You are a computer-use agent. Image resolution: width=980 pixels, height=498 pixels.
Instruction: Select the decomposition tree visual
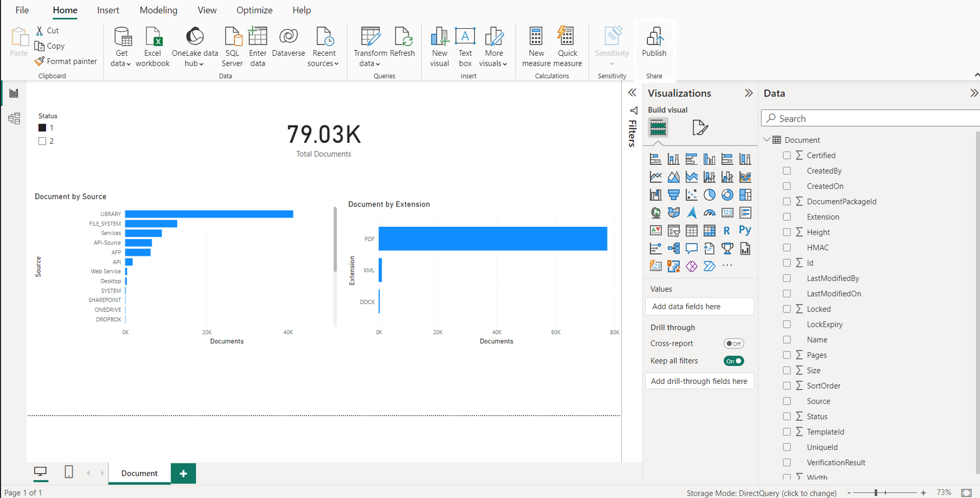673,249
